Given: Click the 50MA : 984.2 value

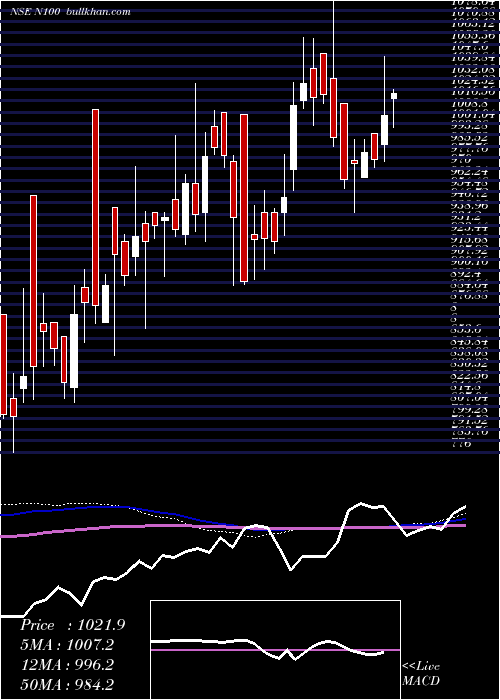Looking at the screenshot, I should click(x=66, y=684).
